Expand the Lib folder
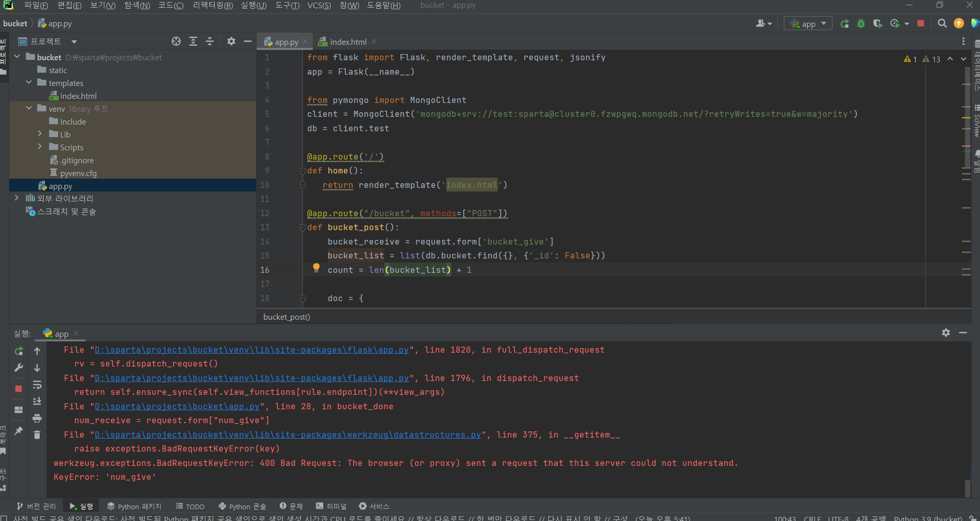Image resolution: width=980 pixels, height=521 pixels. click(40, 134)
